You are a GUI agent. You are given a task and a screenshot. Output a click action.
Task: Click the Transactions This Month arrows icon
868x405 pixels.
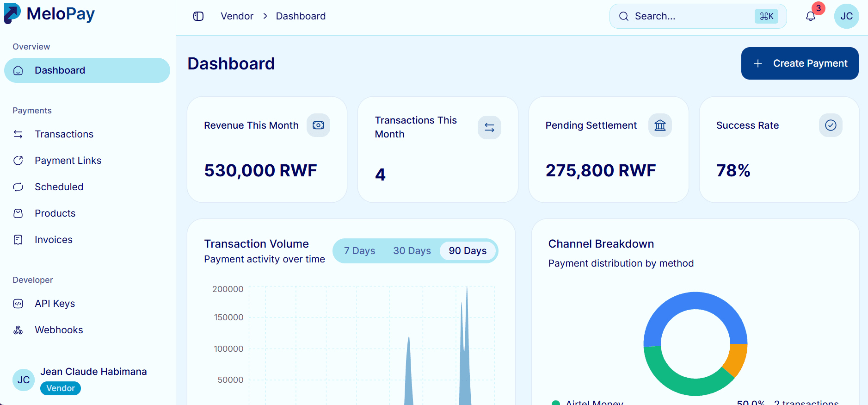click(489, 127)
